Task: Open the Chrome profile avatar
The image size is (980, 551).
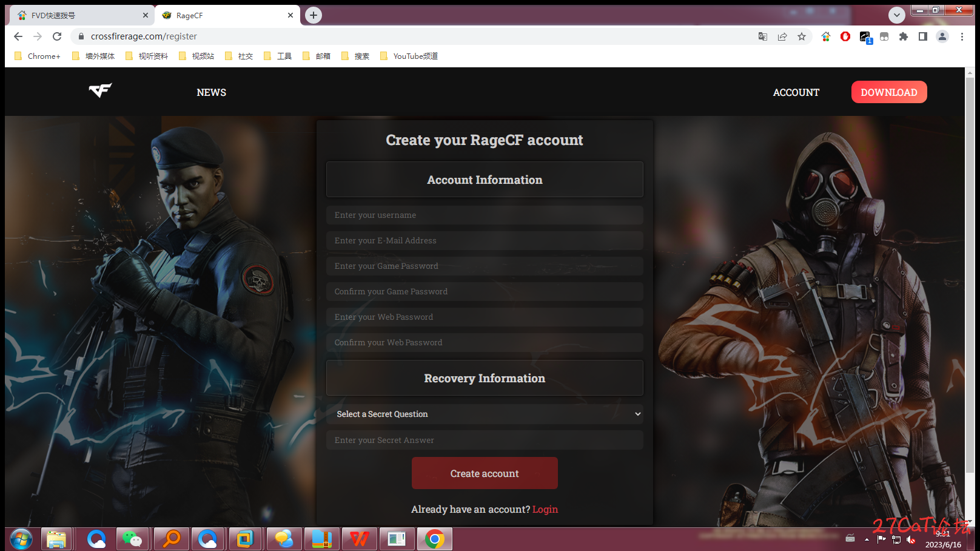Action: [942, 36]
